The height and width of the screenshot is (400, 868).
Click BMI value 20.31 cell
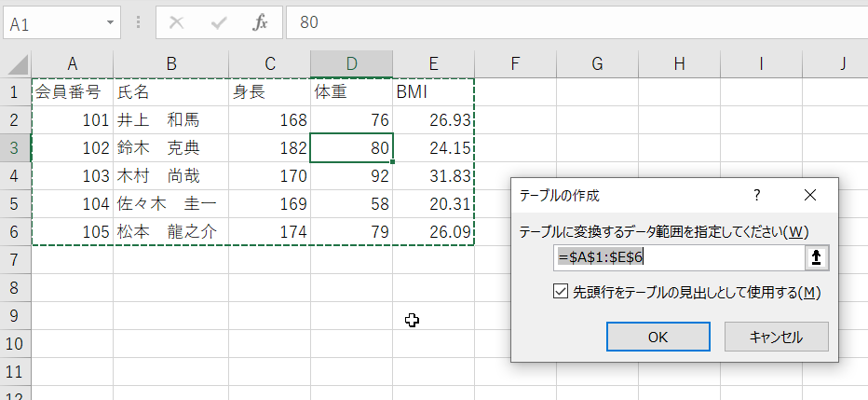click(433, 204)
